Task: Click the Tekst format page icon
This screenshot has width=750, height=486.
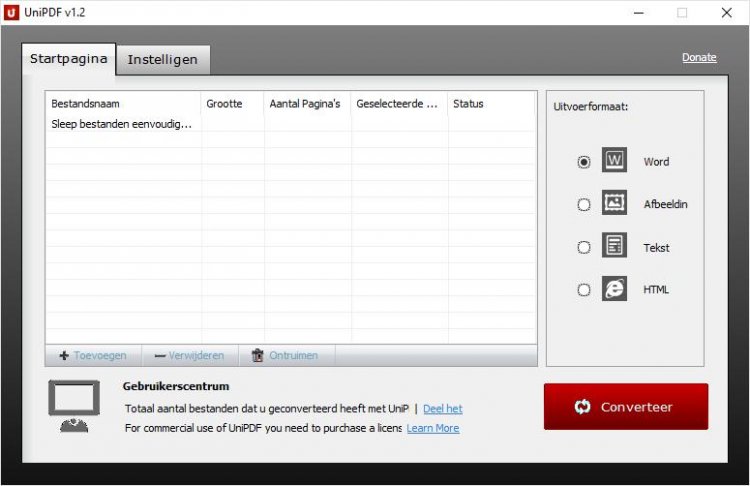Action: click(x=614, y=247)
